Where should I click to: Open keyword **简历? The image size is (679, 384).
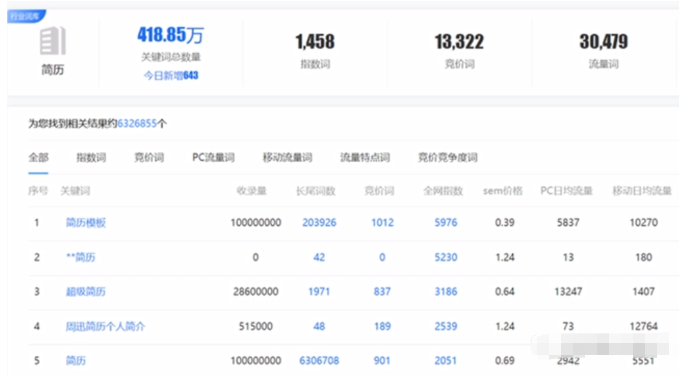point(81,257)
